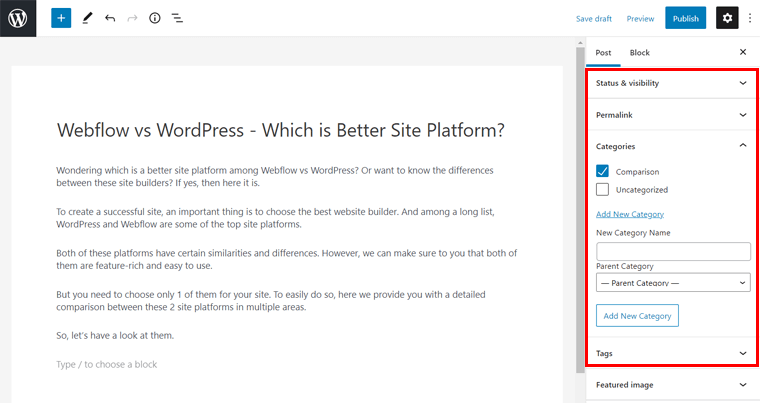This screenshot has width=760, height=403.
Task: Click the paragraph starting 'Both of these platforms'
Action: (x=286, y=259)
